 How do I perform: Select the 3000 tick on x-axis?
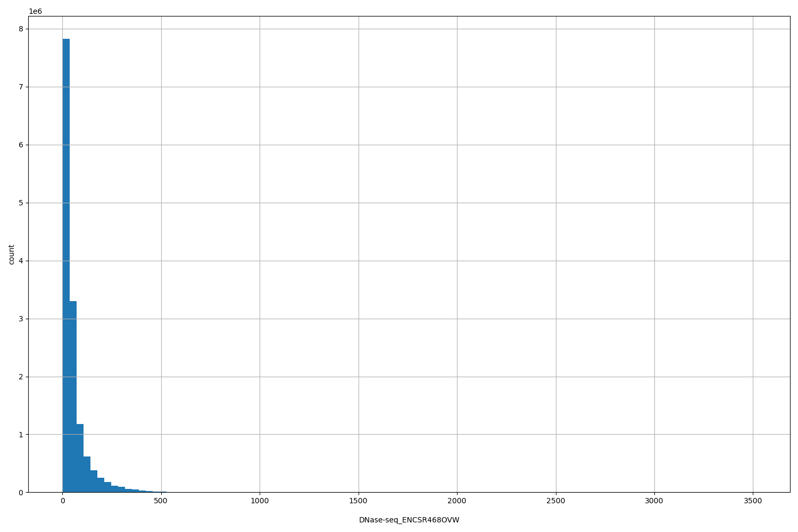coord(655,501)
